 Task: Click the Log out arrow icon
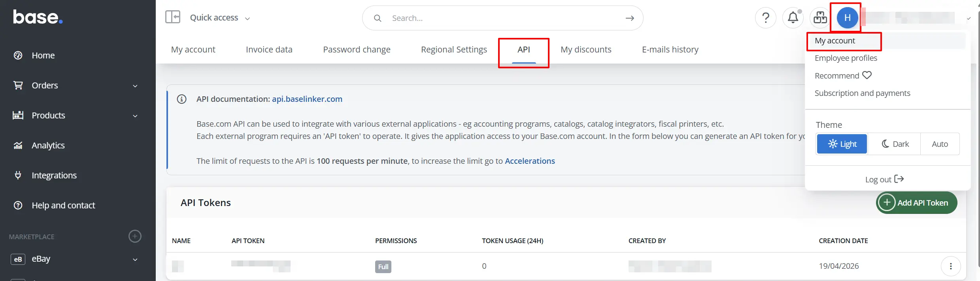coord(899,179)
